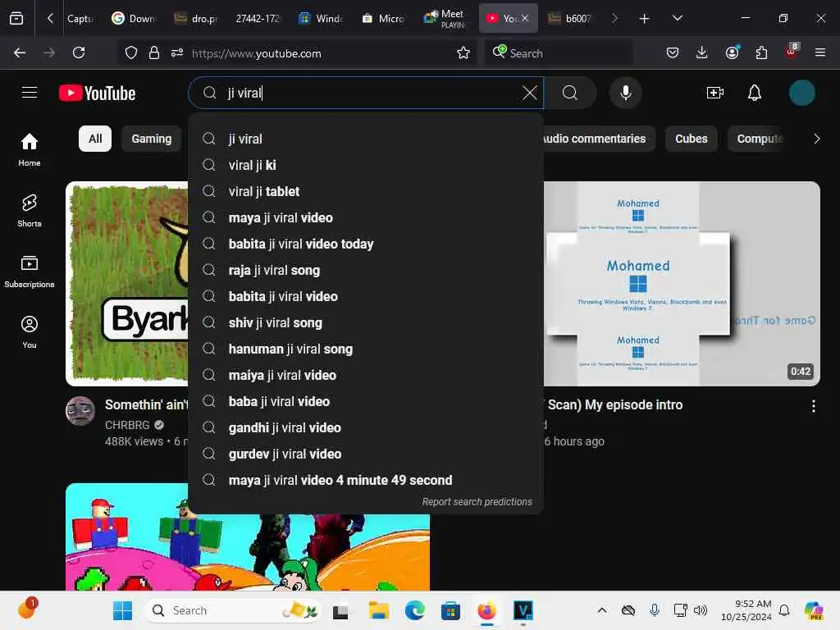List all tabs dropdown arrow

coord(677,19)
